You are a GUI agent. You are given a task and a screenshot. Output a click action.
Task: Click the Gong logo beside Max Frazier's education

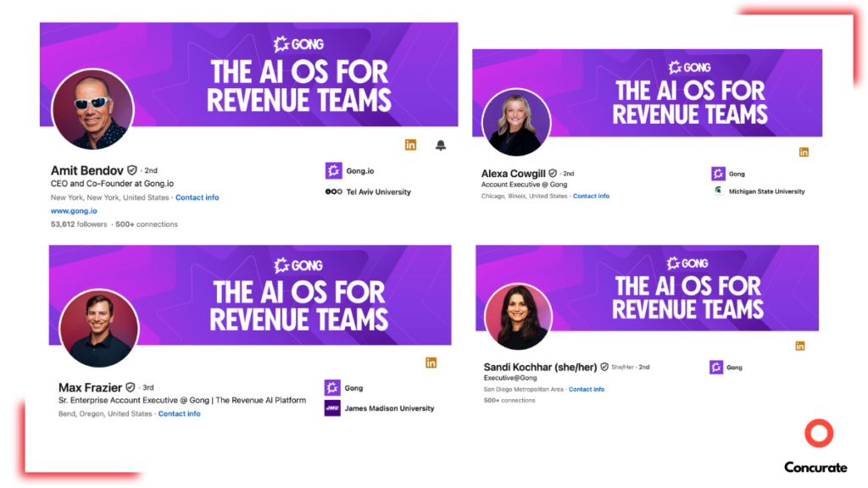(331, 388)
